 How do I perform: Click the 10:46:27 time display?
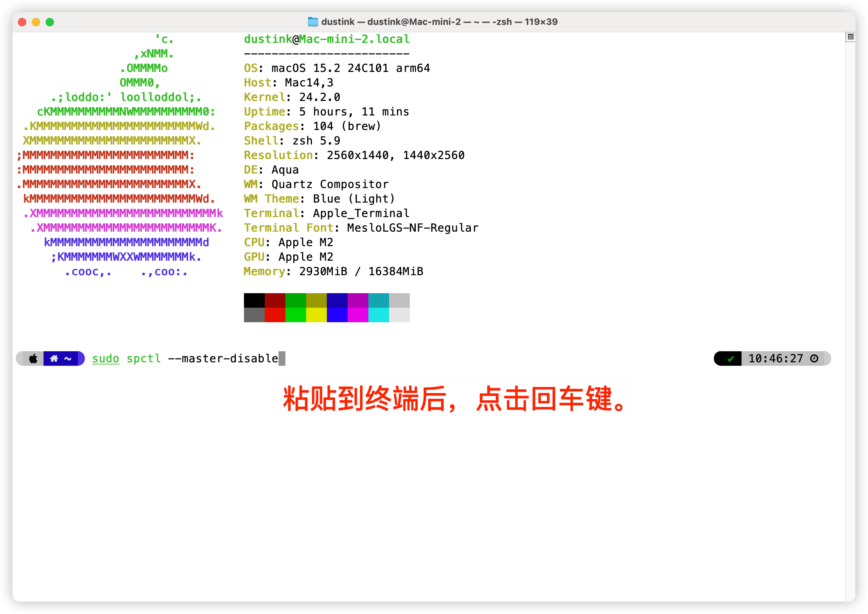click(x=776, y=358)
